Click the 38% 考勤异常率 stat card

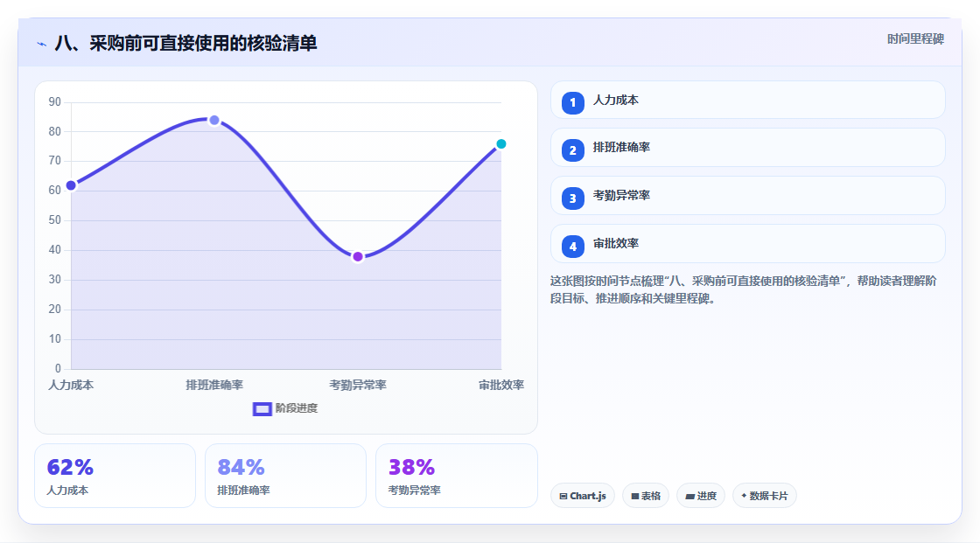pyautogui.click(x=456, y=476)
